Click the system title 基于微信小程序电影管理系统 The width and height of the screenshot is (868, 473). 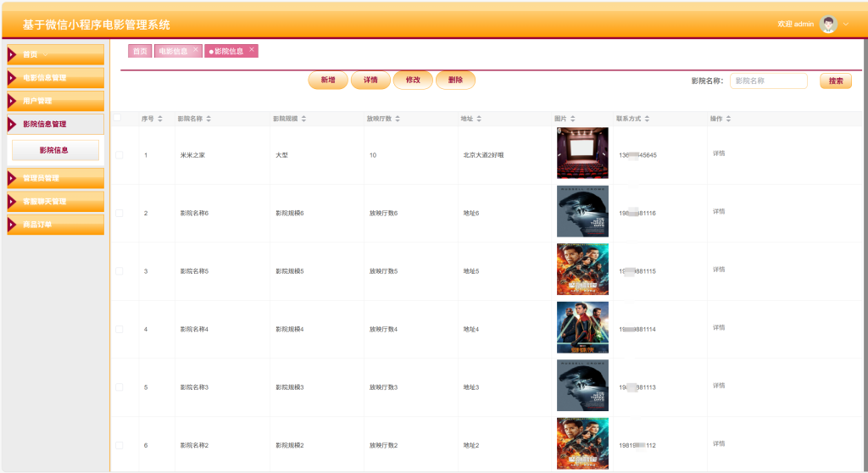(x=97, y=25)
